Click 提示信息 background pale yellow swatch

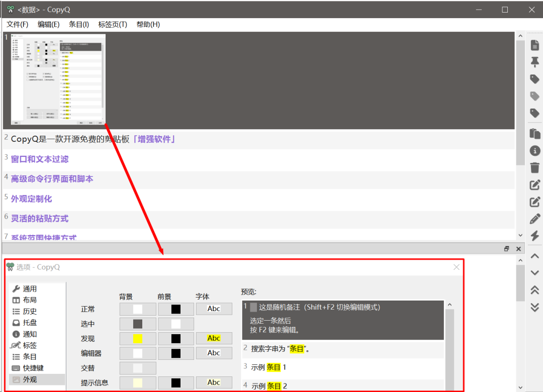138,382
